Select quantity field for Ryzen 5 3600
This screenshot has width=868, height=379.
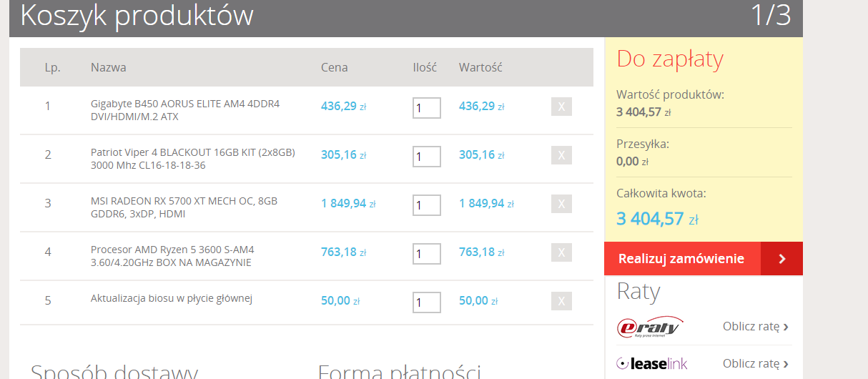point(426,254)
